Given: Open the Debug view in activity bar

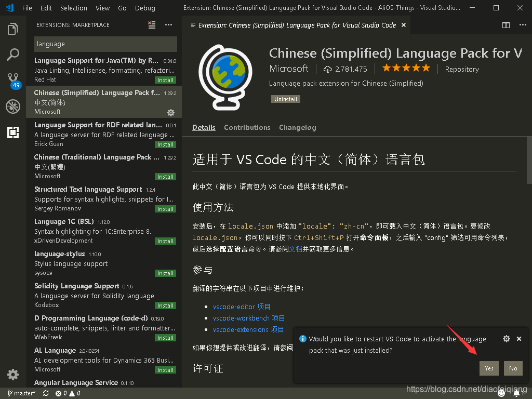Looking at the screenshot, I should coord(13,107).
